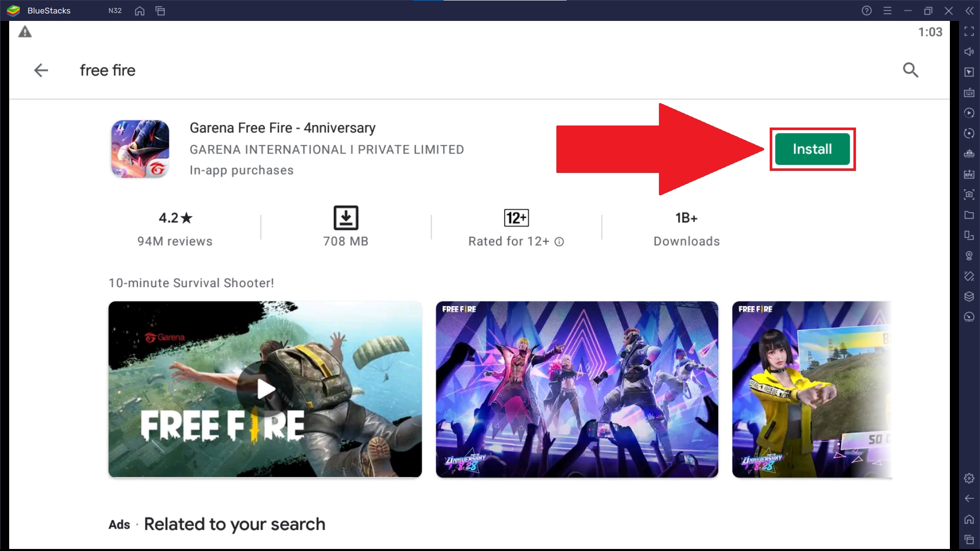Take a screenshot with camera icon
Viewport: 980px width, 551px height.
[969, 194]
